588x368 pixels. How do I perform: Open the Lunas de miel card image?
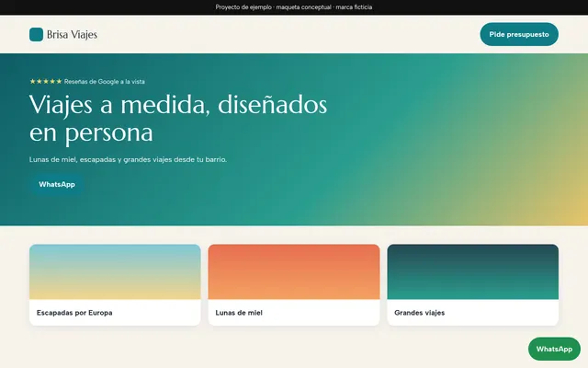click(x=294, y=272)
